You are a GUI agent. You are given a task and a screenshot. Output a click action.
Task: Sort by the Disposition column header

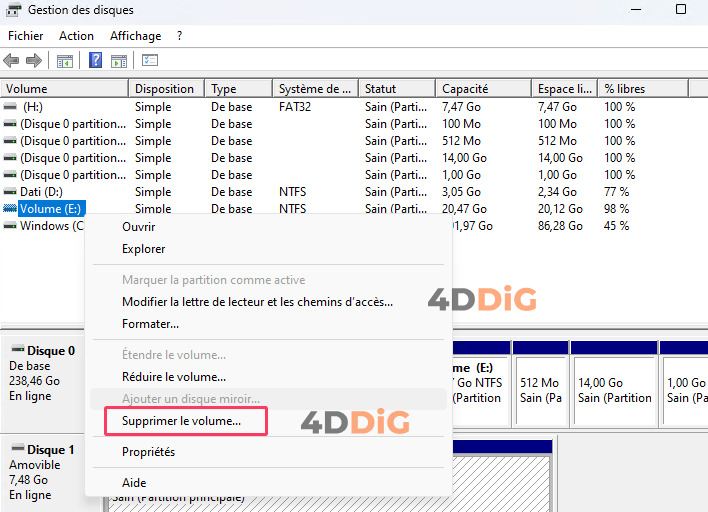pyautogui.click(x=167, y=88)
